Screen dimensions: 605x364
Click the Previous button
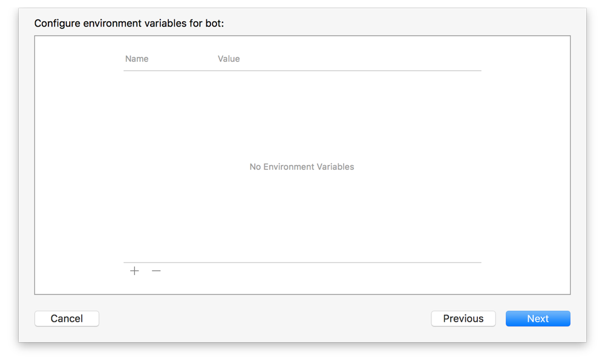pos(463,319)
